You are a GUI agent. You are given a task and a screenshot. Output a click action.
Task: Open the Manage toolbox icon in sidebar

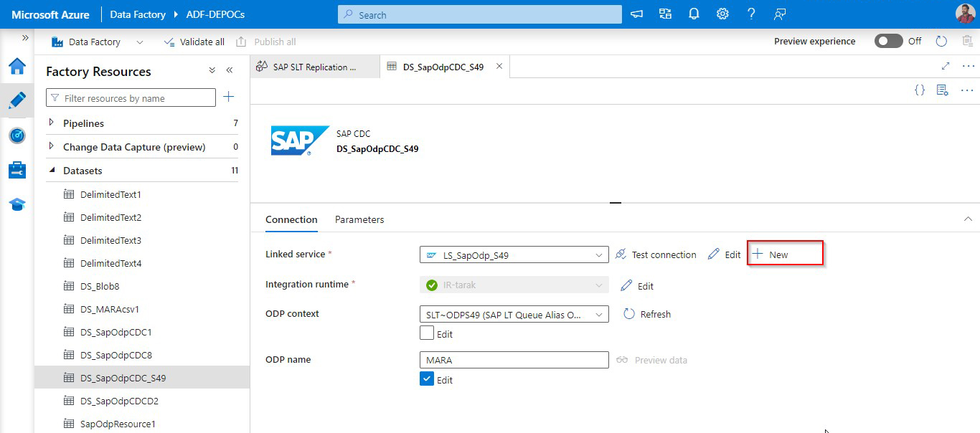click(17, 170)
